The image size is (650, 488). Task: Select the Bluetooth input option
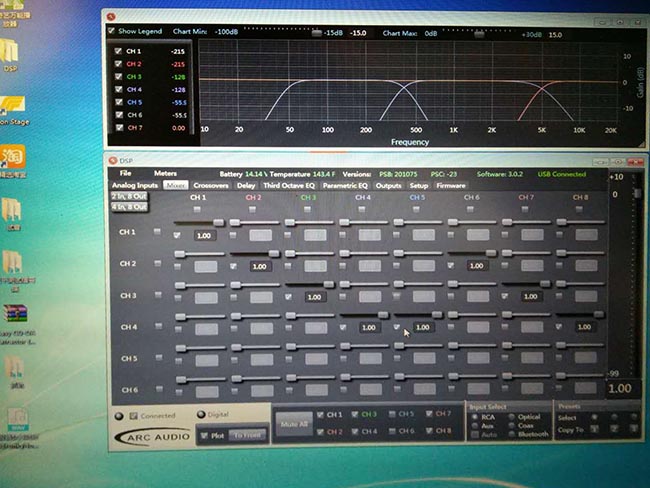pyautogui.click(x=512, y=434)
